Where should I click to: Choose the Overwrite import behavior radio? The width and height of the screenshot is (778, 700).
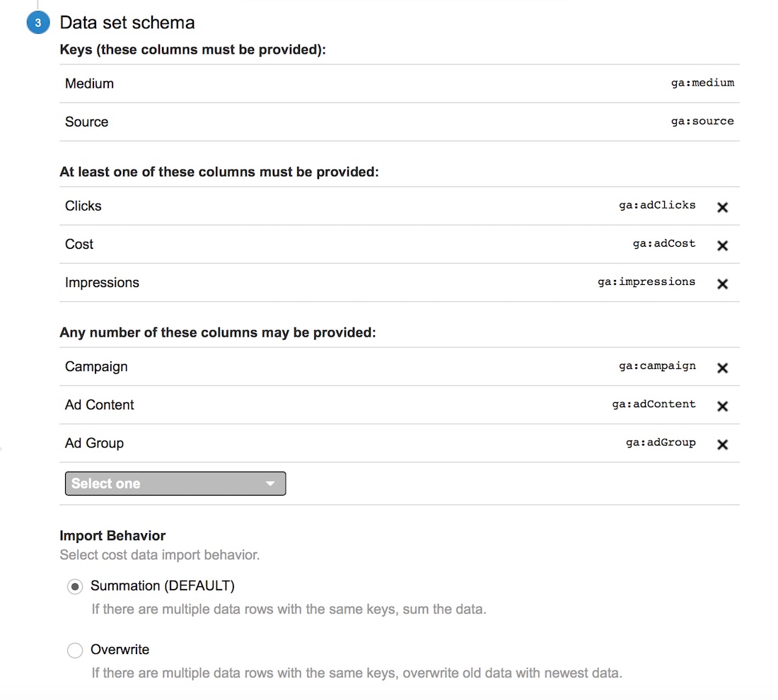(x=75, y=651)
